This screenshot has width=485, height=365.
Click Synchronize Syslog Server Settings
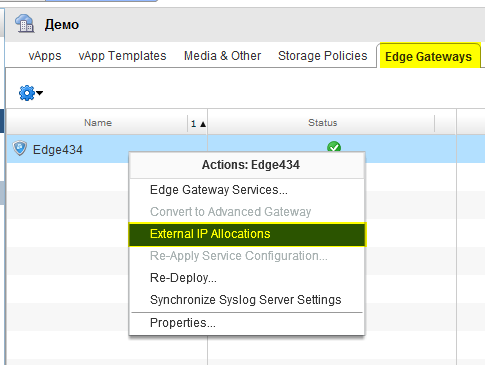(x=247, y=300)
